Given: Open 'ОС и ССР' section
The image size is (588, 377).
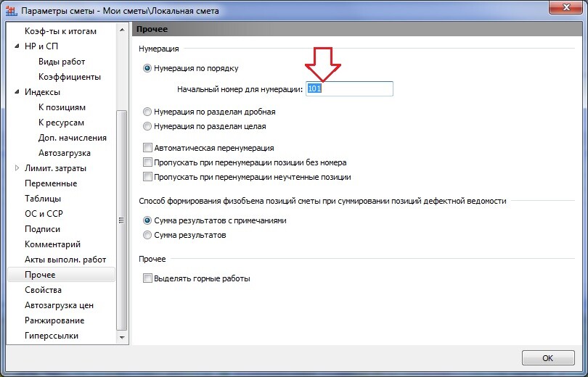Looking at the screenshot, I should [44, 214].
